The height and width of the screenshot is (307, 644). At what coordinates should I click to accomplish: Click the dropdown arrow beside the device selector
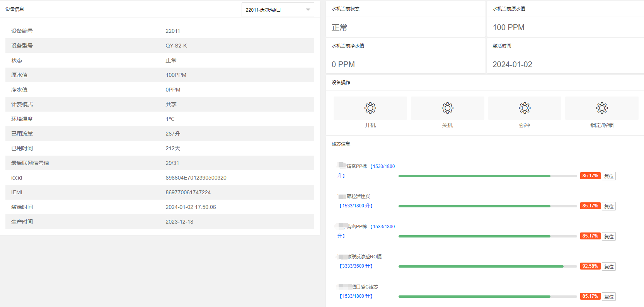[308, 10]
